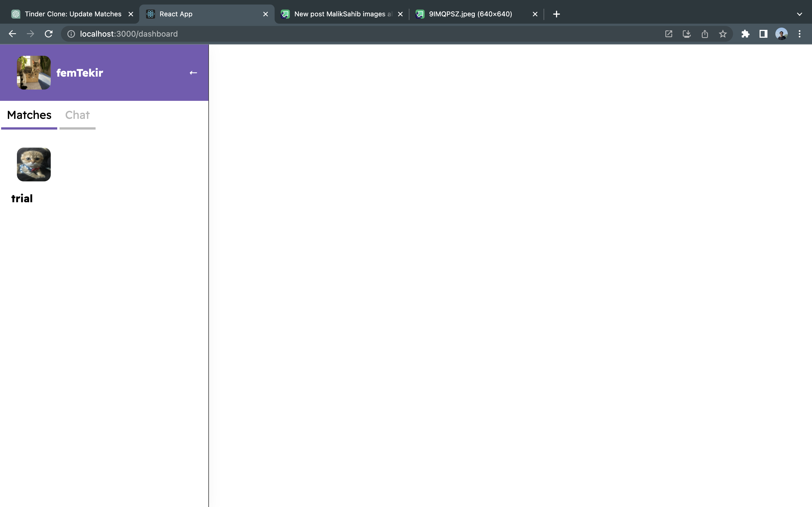Open the Extensions puzzle icon

[x=745, y=34]
